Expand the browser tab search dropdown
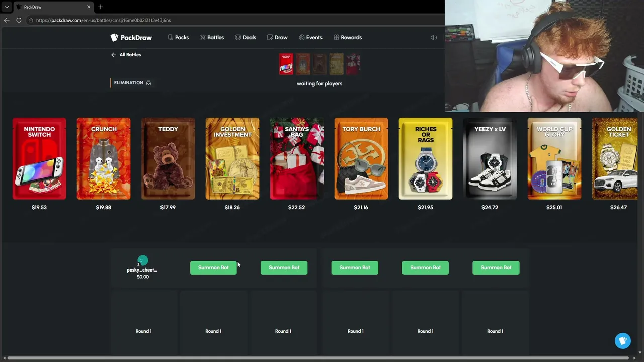The width and height of the screenshot is (644, 362). (7, 7)
